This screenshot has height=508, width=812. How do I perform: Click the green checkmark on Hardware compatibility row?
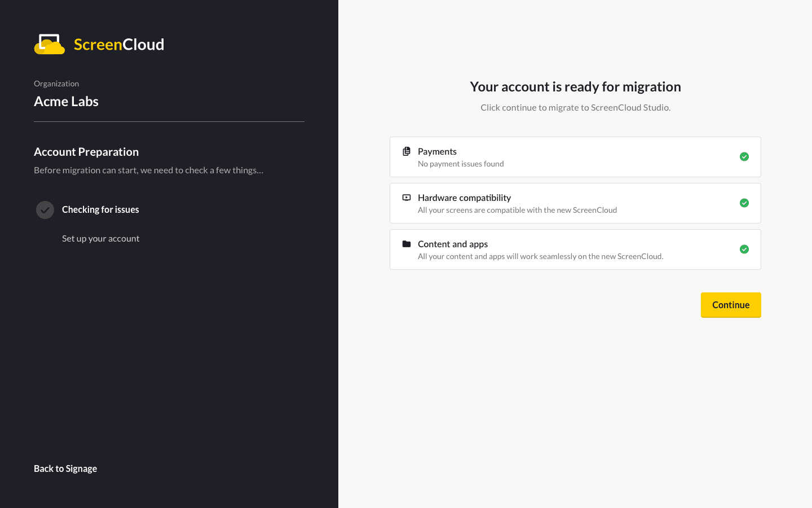pos(744,203)
